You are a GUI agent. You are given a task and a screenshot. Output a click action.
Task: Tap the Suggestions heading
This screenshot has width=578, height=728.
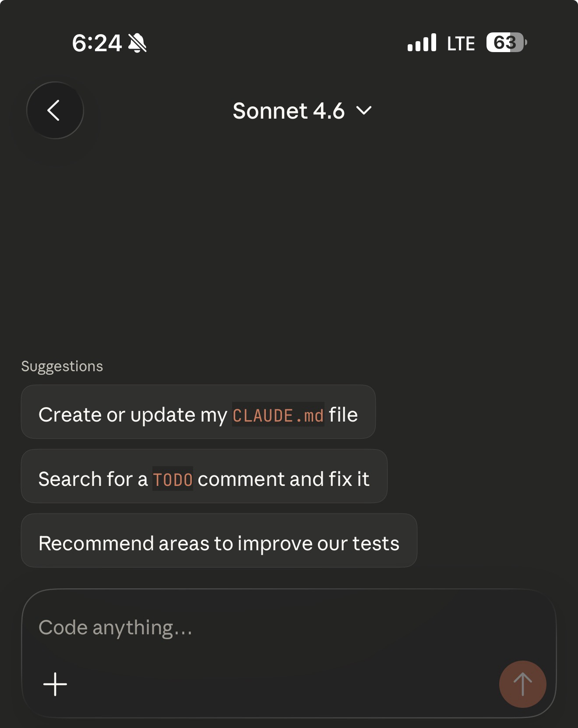[x=62, y=366]
